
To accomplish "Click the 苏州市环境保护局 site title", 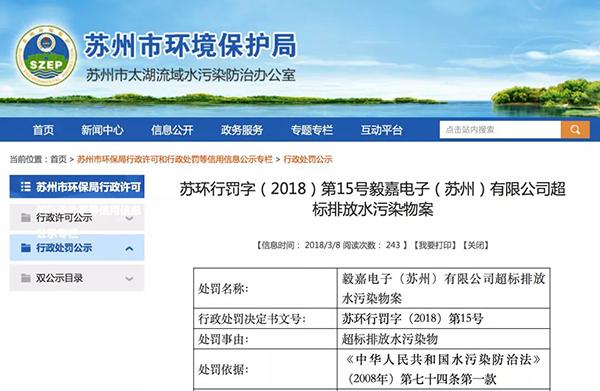I will [x=190, y=45].
